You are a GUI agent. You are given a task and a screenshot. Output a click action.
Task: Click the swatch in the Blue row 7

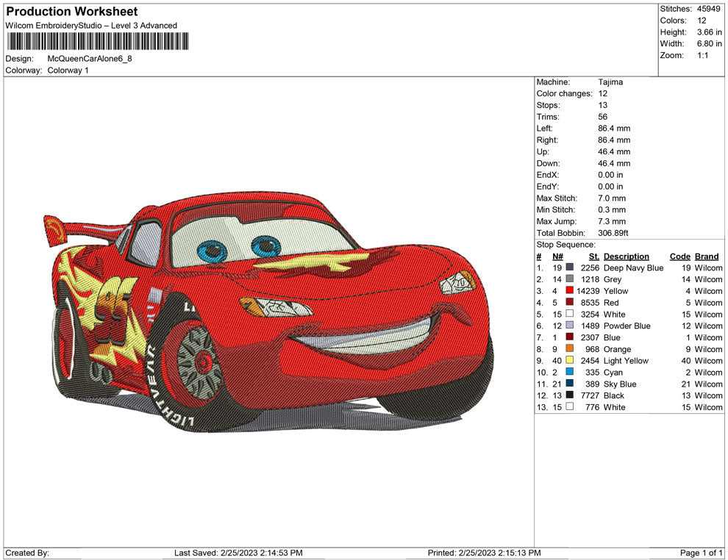(x=570, y=337)
